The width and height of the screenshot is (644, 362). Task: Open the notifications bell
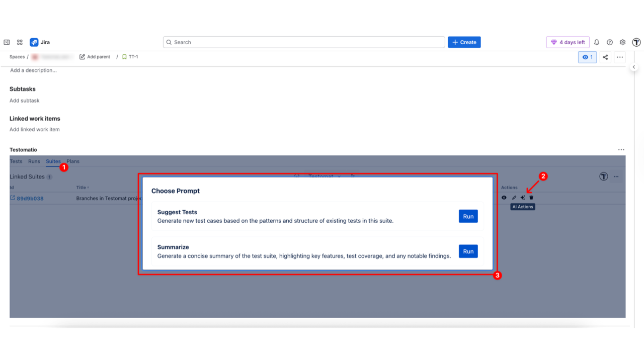tap(597, 42)
